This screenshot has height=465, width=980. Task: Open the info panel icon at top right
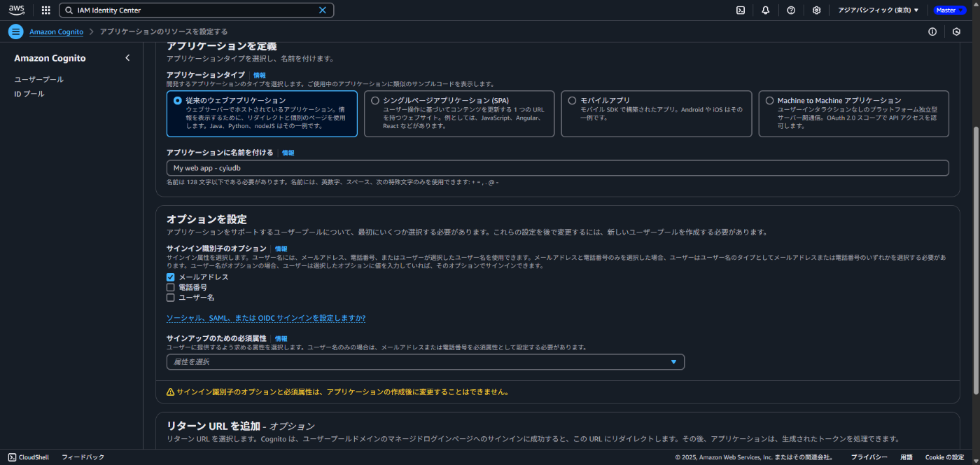click(932, 32)
